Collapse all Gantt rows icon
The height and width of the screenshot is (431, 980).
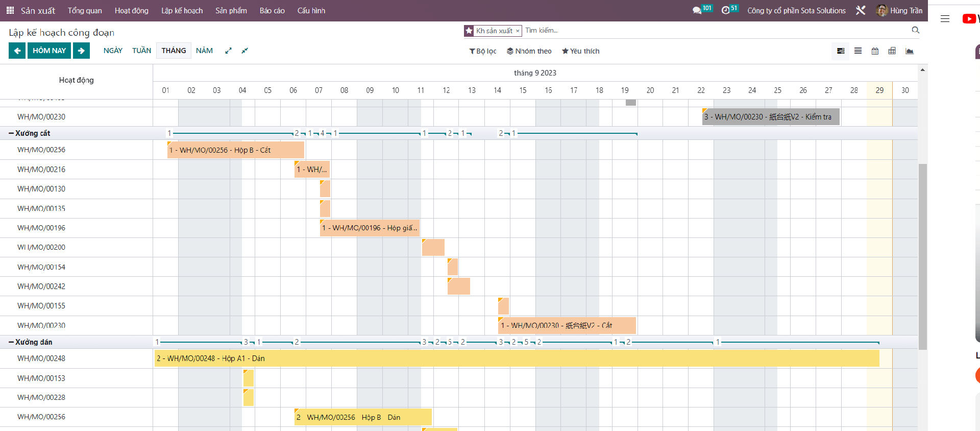click(245, 51)
